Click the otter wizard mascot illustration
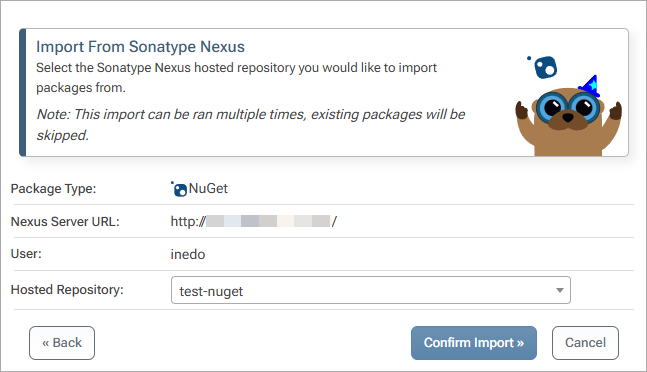Screen dimensions: 647x372 (x=568, y=116)
